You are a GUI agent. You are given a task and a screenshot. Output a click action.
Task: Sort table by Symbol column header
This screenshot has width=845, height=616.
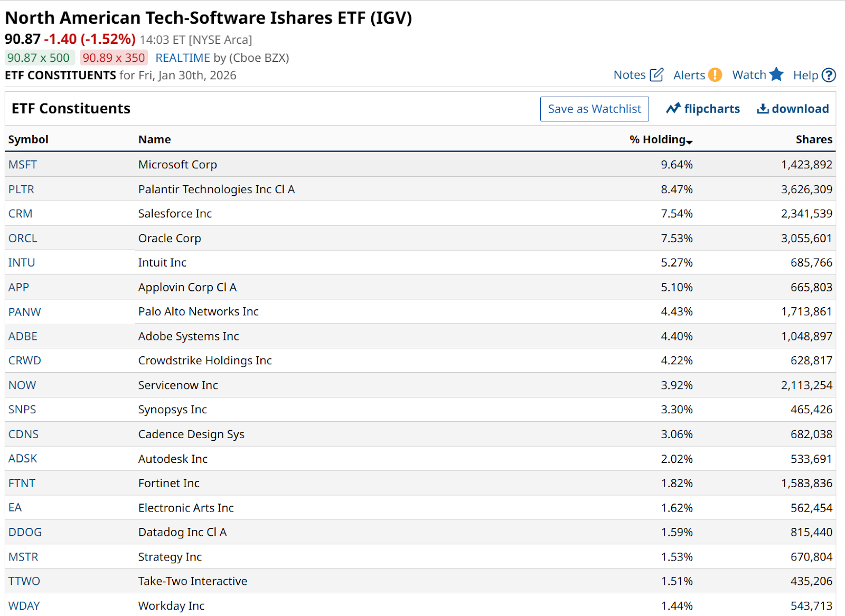pos(28,139)
